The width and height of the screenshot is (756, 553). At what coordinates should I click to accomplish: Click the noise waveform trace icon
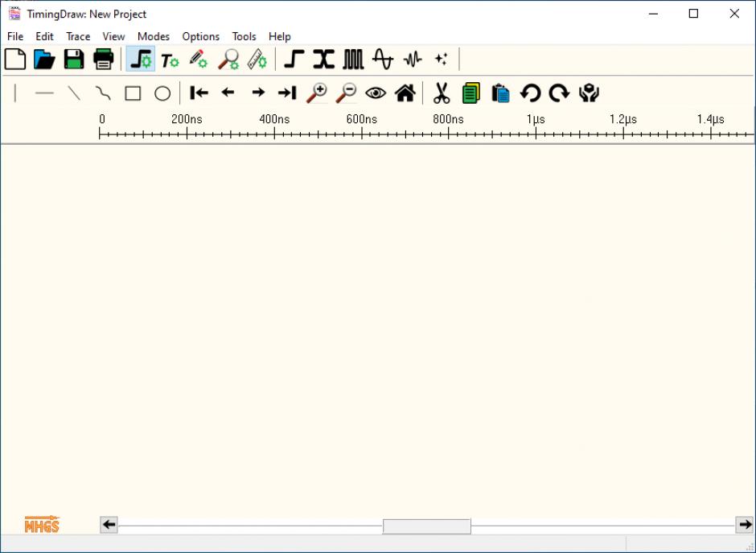click(x=413, y=60)
